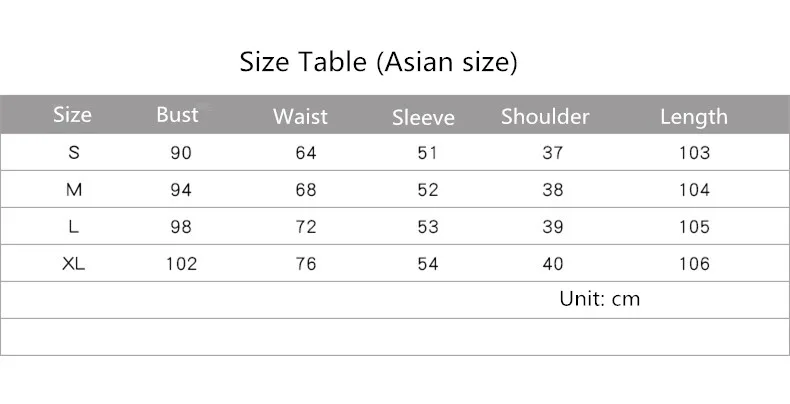790x404 pixels.
Task: Select waist value 72 for size L
Action: 306,227
